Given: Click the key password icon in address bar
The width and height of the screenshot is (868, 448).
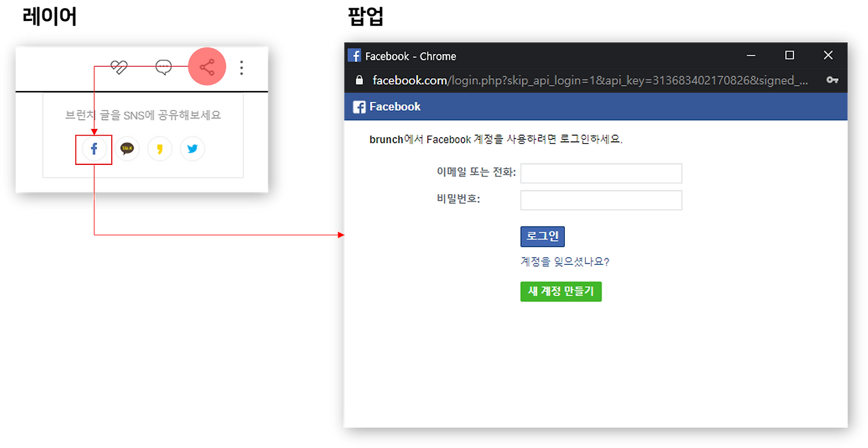Looking at the screenshot, I should pyautogui.click(x=832, y=80).
